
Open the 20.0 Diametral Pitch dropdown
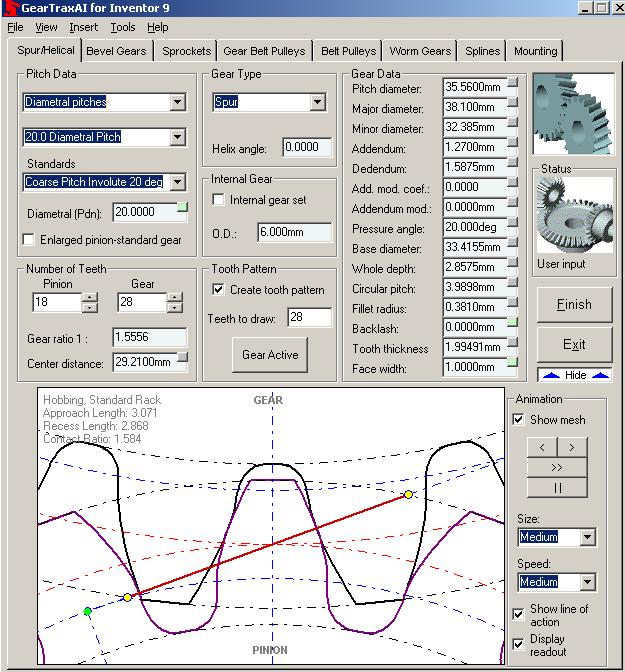(177, 137)
